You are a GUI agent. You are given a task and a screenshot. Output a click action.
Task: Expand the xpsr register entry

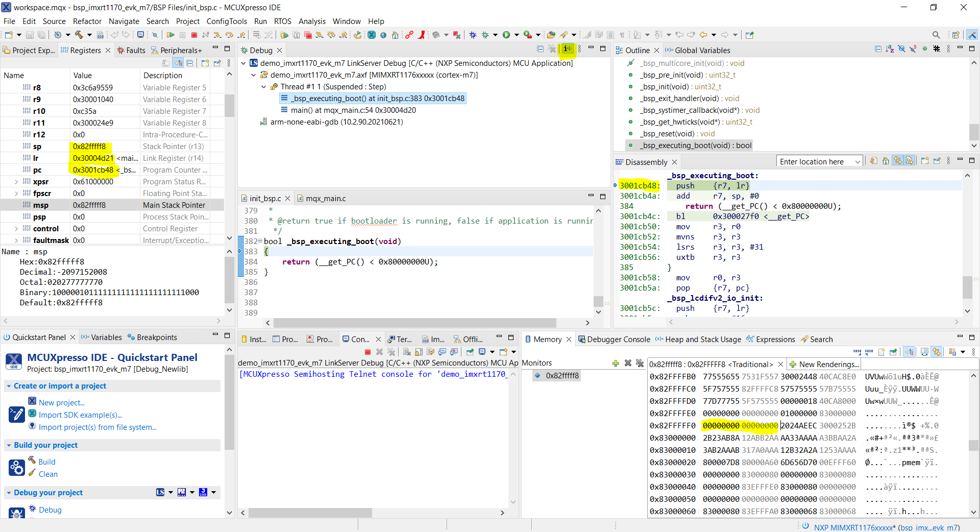[x=16, y=181]
